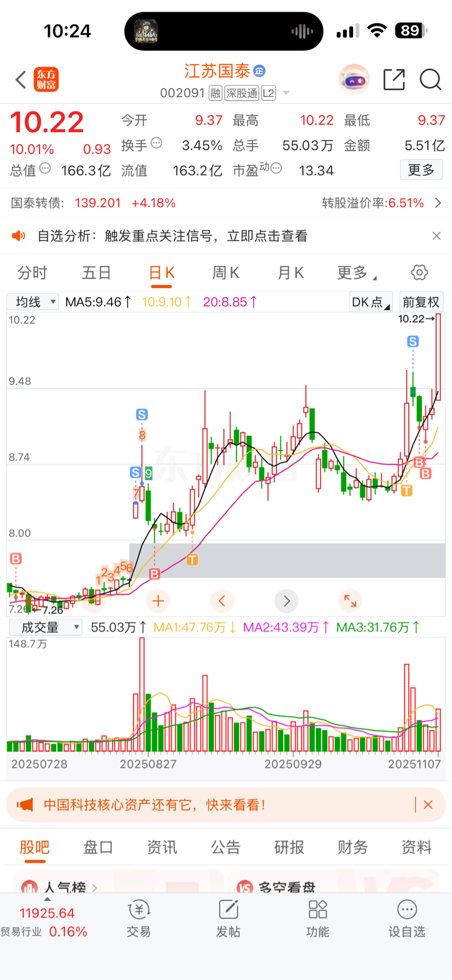Tap the 转股溢价率 6.51% text
This screenshot has width=452, height=980.
click(x=373, y=203)
